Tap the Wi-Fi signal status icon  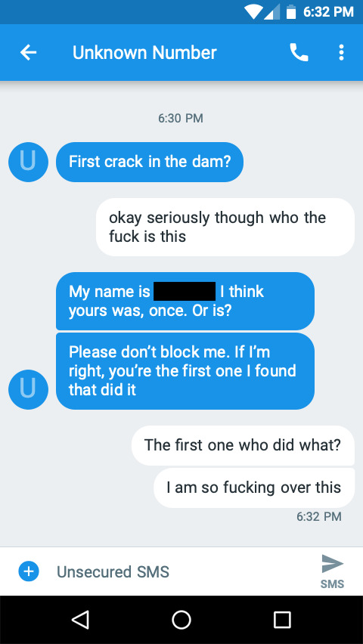click(x=253, y=12)
